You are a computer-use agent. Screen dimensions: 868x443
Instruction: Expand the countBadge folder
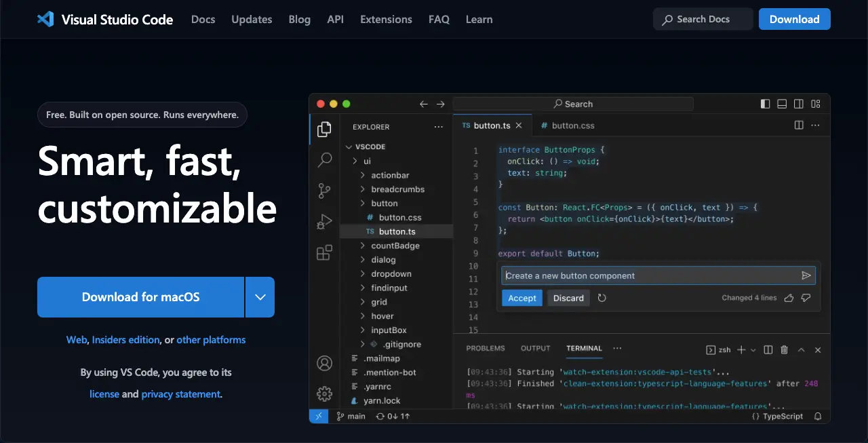click(363, 246)
